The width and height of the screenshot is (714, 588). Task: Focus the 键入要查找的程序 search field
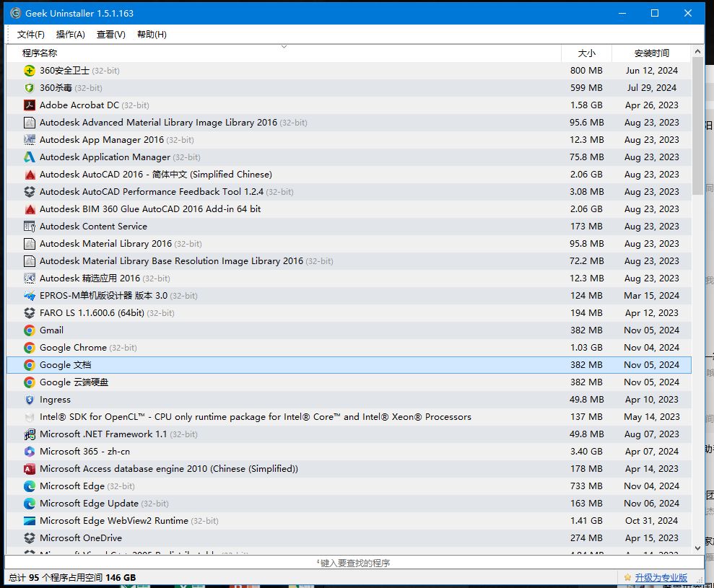tap(354, 563)
